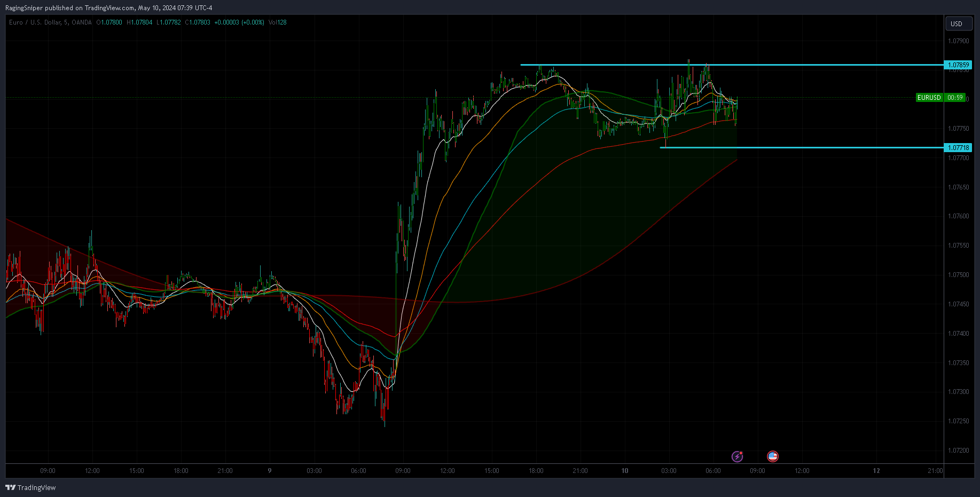
Task: Click the 1.07718 price level label
Action: (x=958, y=148)
